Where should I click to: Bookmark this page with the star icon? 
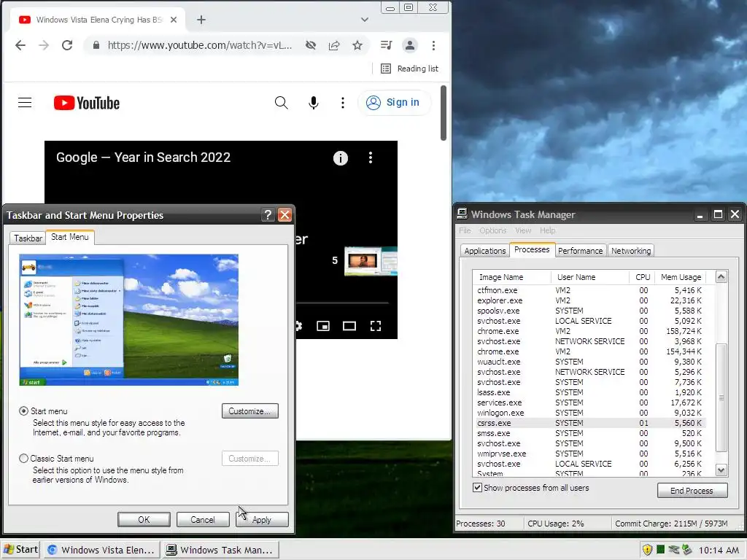coord(357,45)
